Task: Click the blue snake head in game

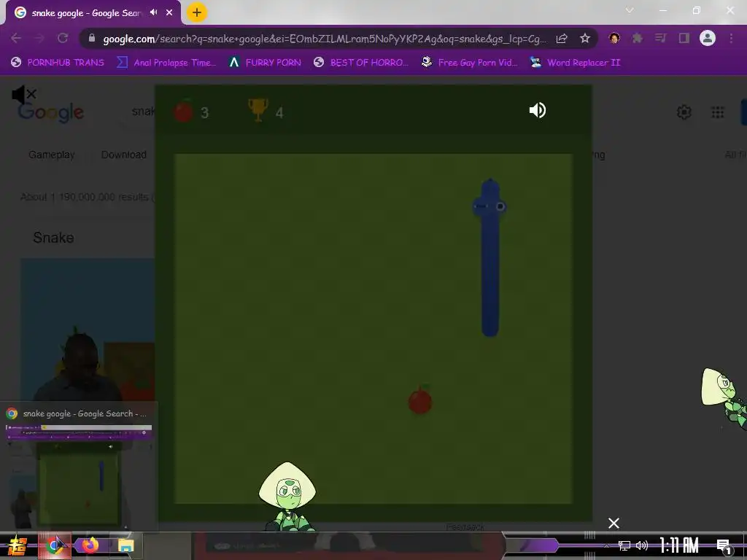Action: pos(489,204)
